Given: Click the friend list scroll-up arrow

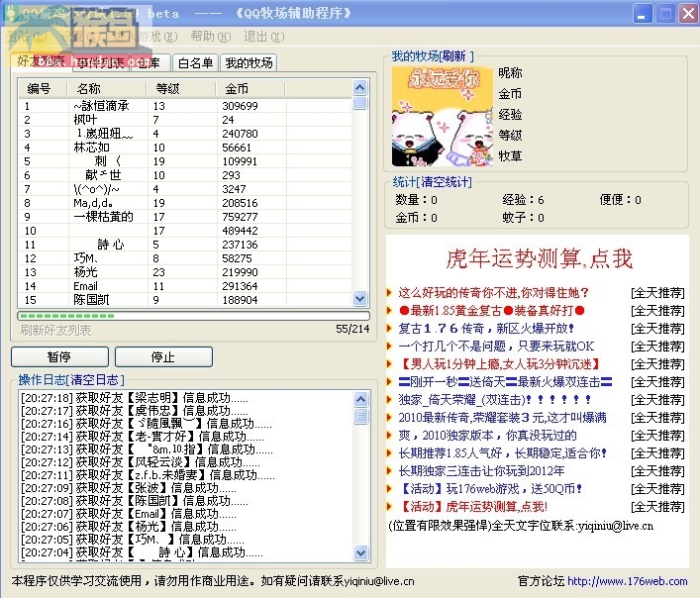Looking at the screenshot, I should tap(359, 87).
